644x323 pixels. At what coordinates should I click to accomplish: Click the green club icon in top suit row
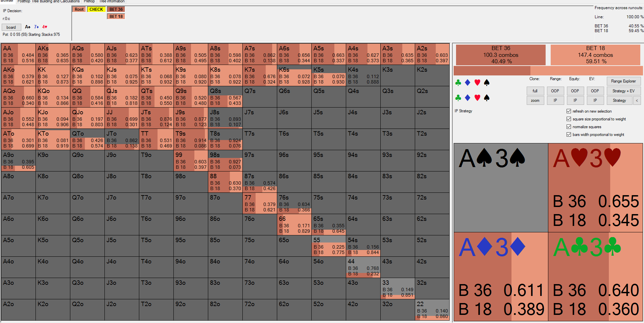(458, 82)
